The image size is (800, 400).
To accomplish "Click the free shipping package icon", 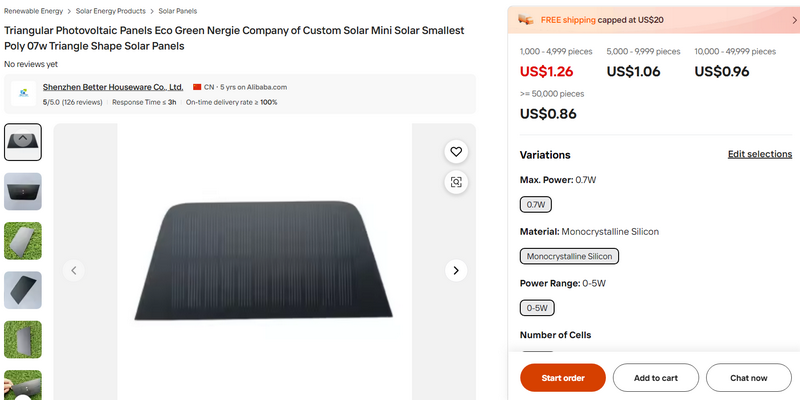I will (x=526, y=19).
